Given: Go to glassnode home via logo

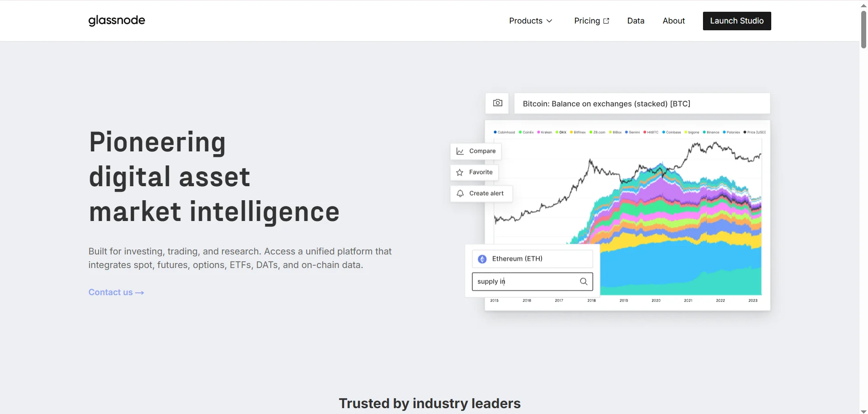Looking at the screenshot, I should 117,21.
